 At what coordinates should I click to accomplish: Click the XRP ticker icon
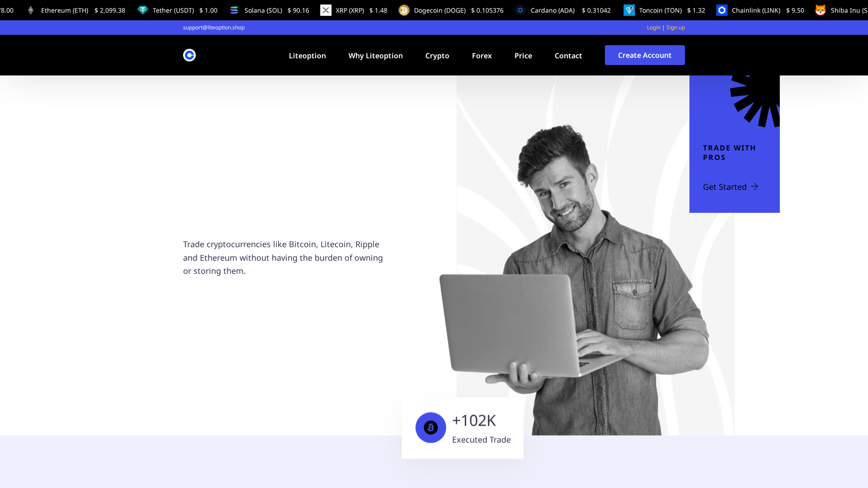click(x=326, y=9)
